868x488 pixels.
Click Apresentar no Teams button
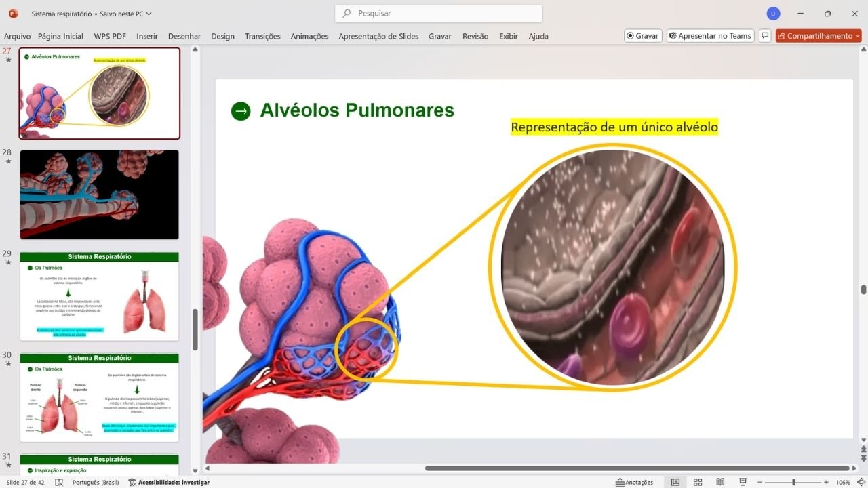tap(710, 36)
